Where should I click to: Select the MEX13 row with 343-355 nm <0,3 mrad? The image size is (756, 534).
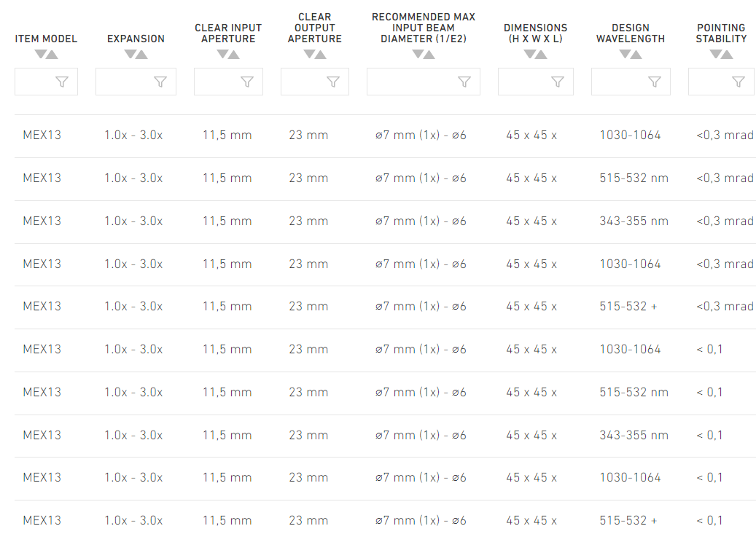point(385,221)
